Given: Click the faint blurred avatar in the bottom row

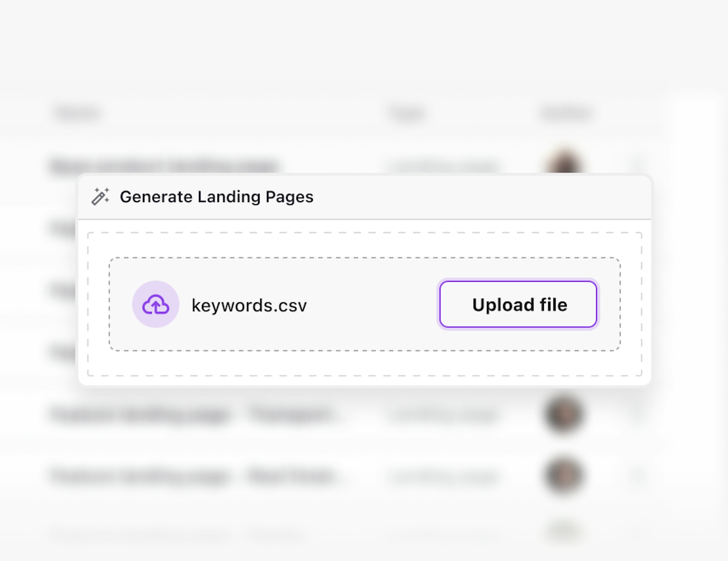Looking at the screenshot, I should click(564, 533).
